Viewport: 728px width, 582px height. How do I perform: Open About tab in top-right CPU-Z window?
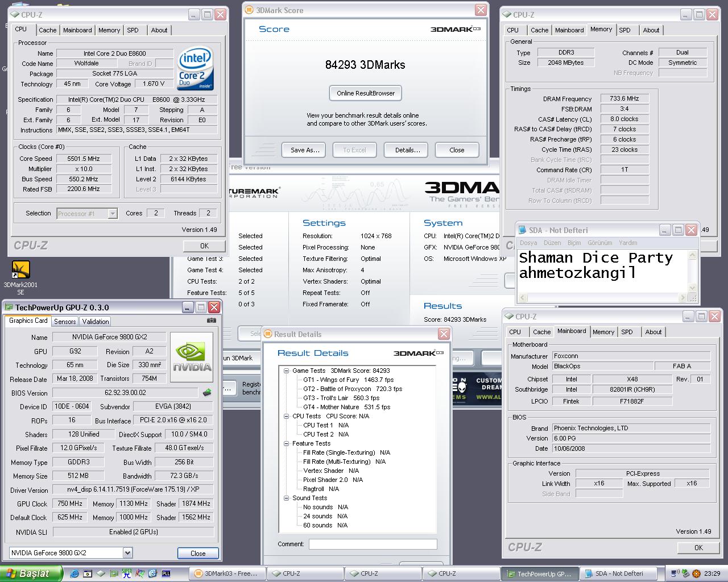click(651, 30)
